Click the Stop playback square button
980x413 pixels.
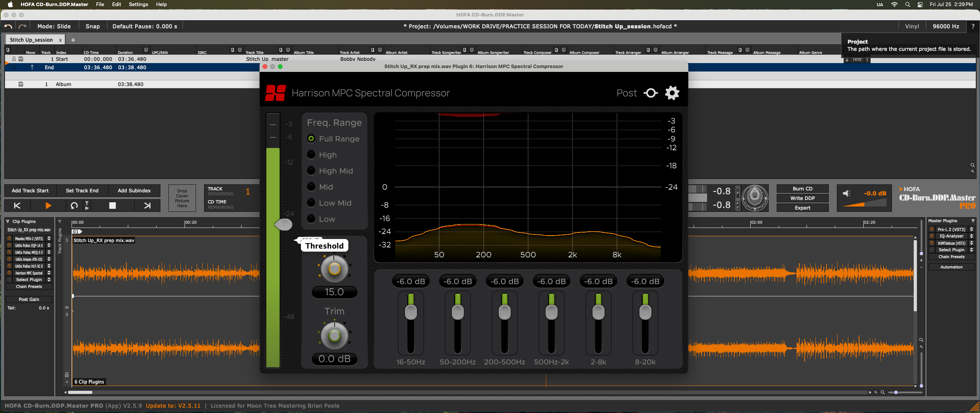tap(112, 205)
